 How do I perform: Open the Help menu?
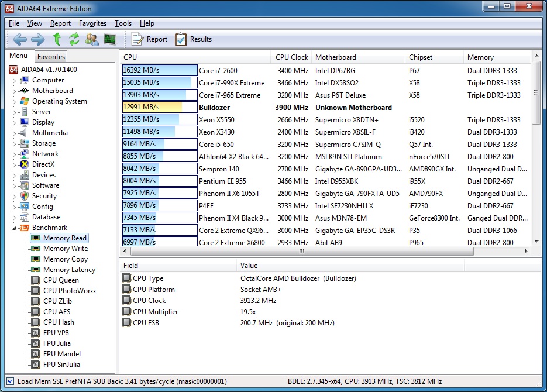[x=147, y=23]
